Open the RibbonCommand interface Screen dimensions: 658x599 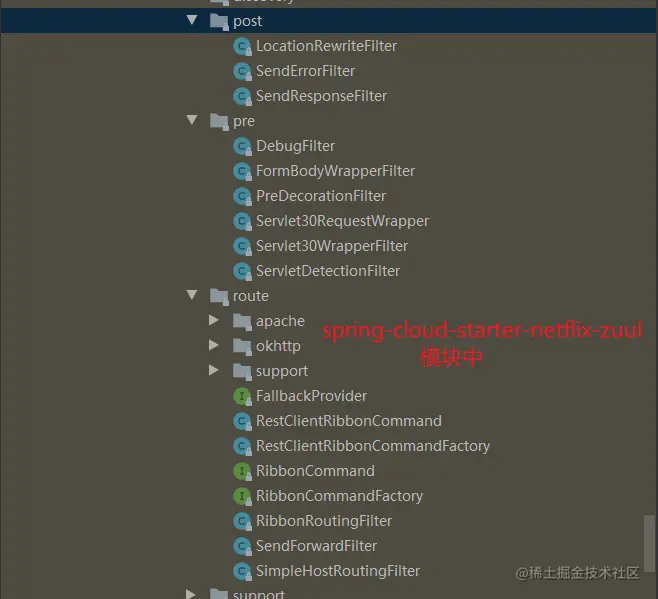[315, 471]
